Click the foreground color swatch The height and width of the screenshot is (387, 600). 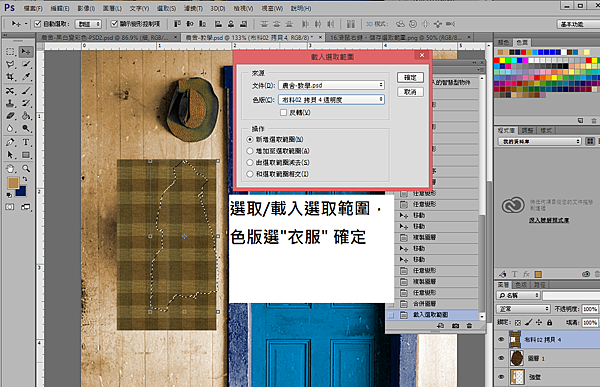tap(13, 183)
